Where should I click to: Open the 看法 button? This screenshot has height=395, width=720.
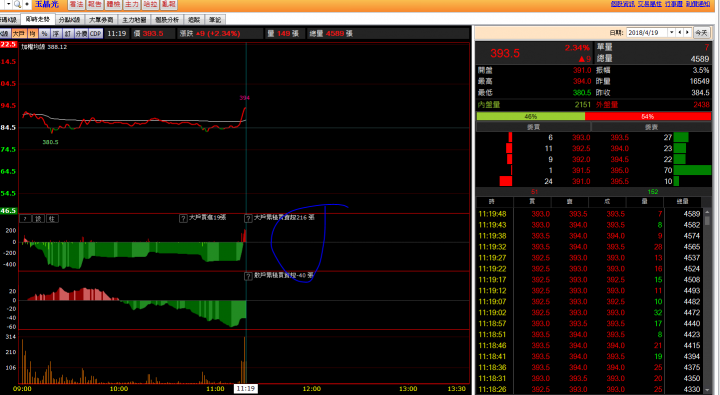[76, 4]
